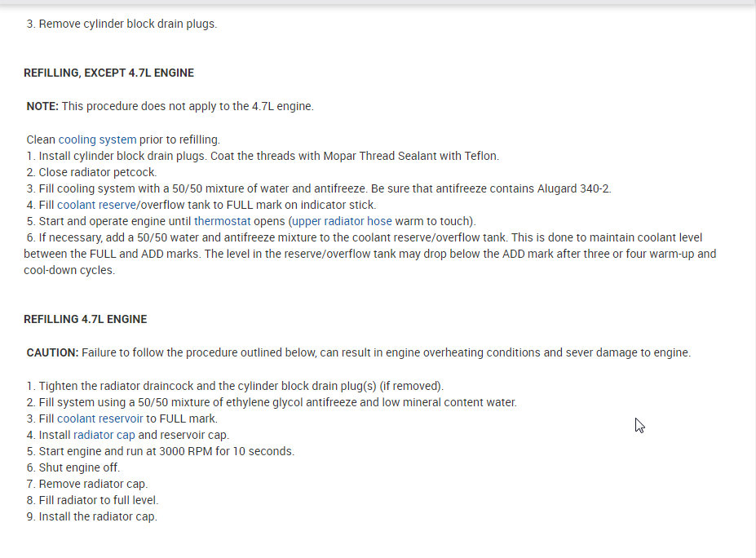This screenshot has height=558, width=756.
Task: Open the "upper radiator hose" link
Action: (x=343, y=221)
